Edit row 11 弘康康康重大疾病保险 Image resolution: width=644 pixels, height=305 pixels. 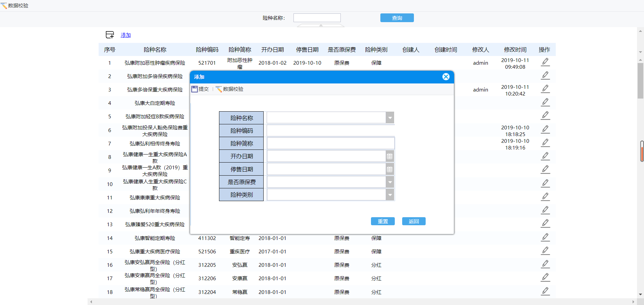[x=545, y=197]
